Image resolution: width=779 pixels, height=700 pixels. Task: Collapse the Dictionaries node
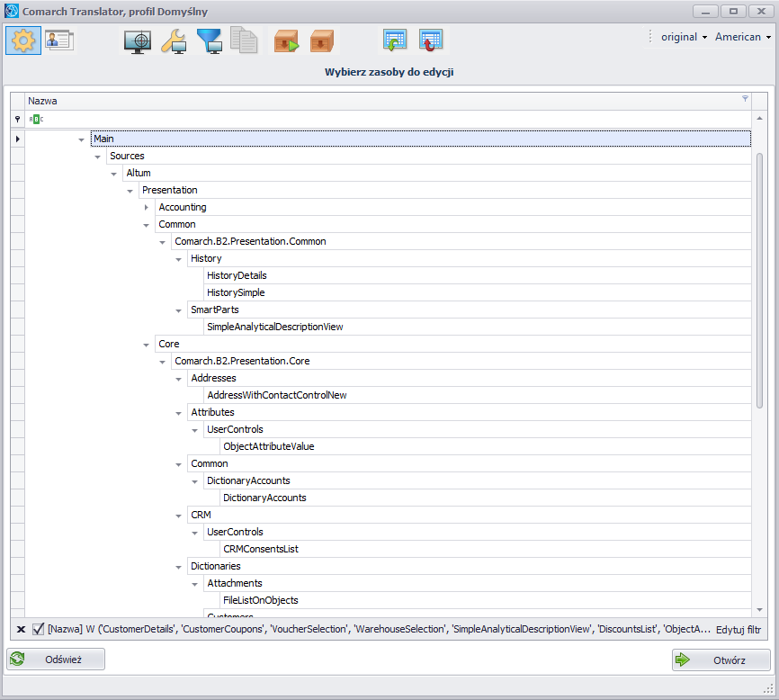tap(178, 567)
